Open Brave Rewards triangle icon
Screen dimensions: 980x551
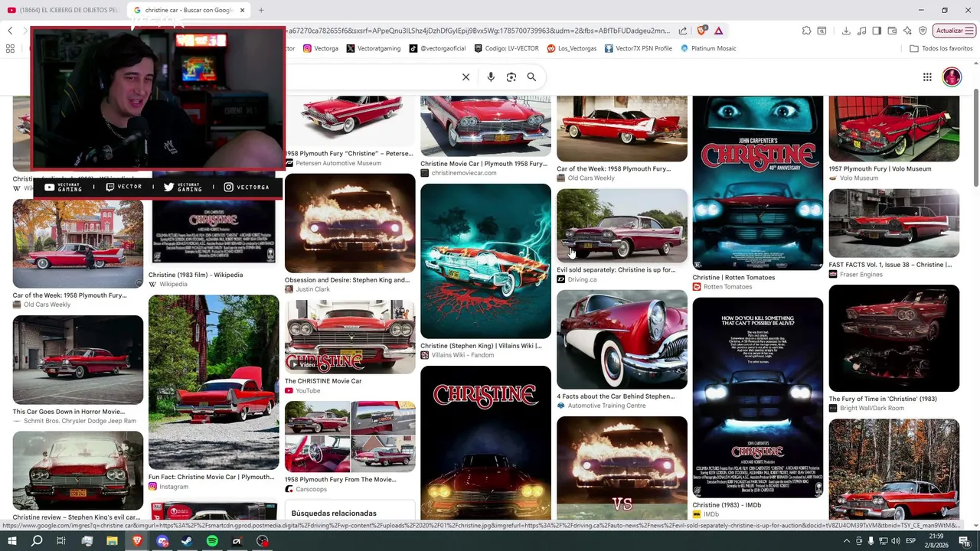(x=718, y=31)
